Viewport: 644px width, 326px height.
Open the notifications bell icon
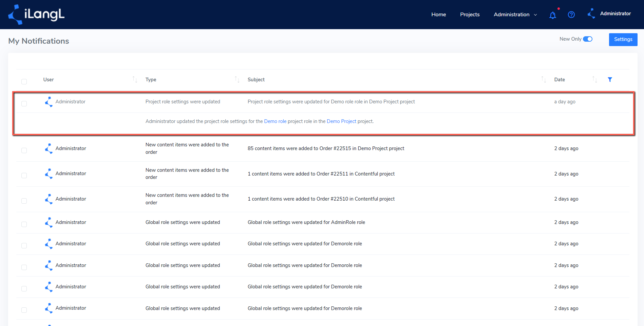coord(553,15)
